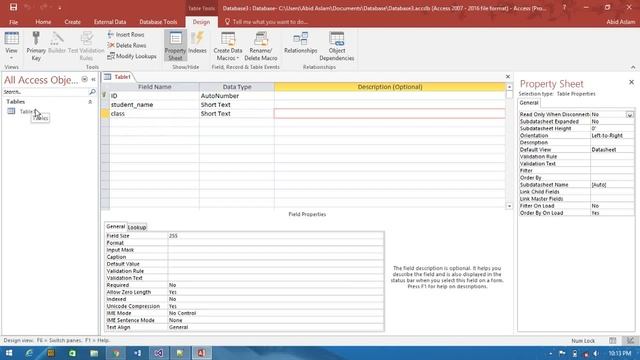Click the Text Align property value

(276, 327)
